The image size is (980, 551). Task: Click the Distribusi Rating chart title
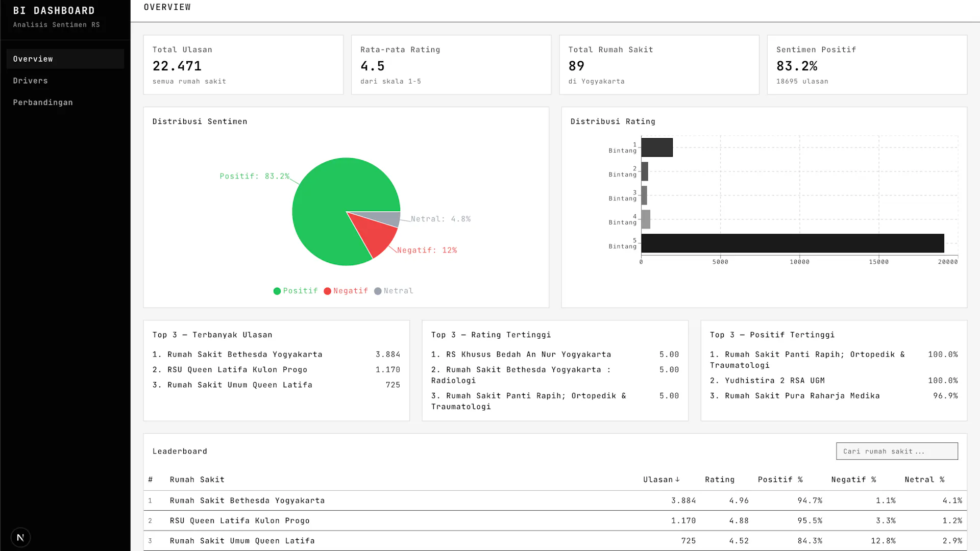tap(613, 121)
